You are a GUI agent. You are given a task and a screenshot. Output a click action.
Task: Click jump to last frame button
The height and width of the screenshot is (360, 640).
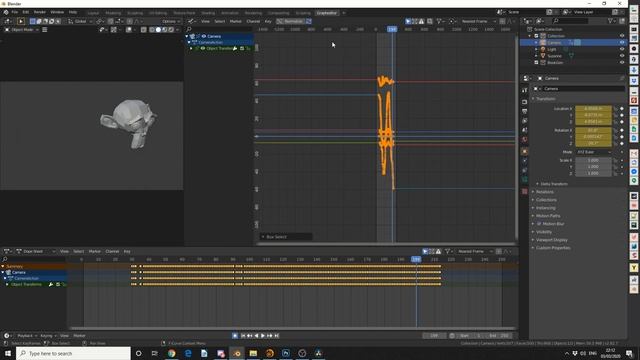point(276,336)
